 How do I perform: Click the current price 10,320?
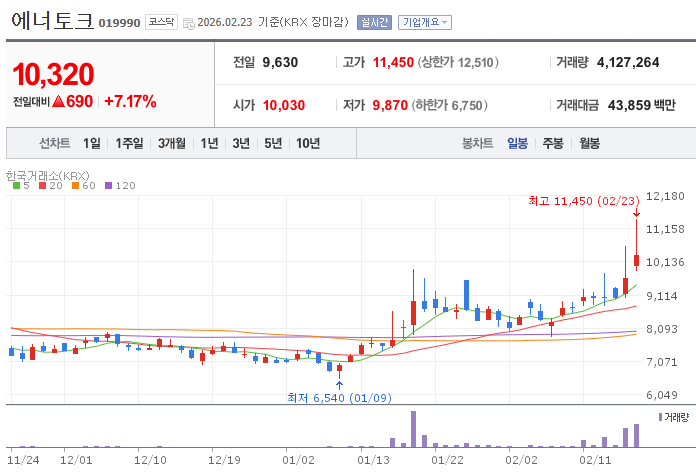(53, 74)
